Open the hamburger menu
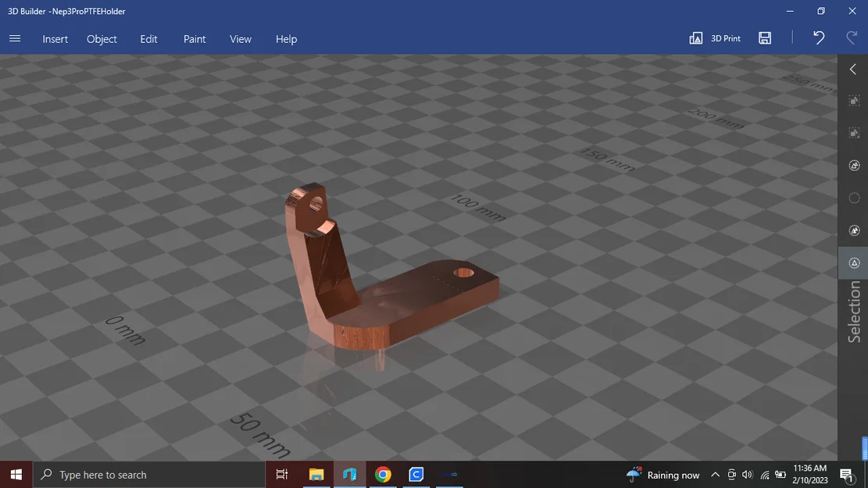The image size is (868, 488). pos(15,39)
